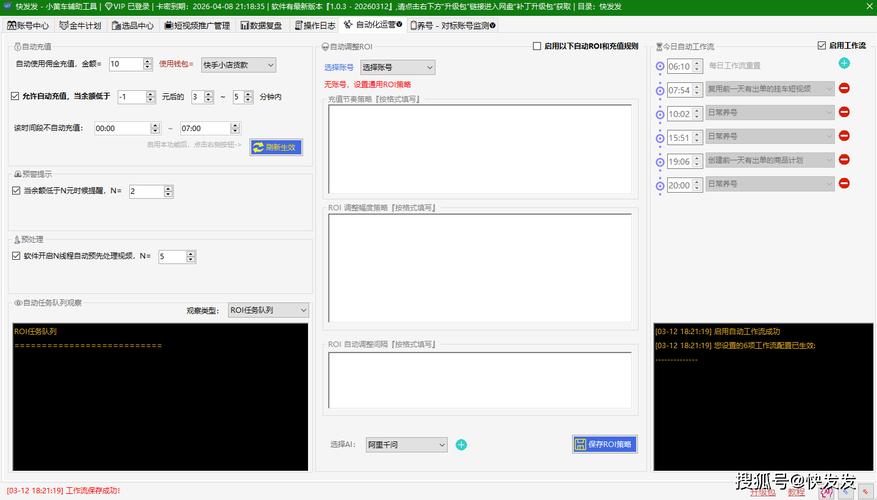Click the 升级包 link in status bar
Screen dimensions: 877x500
762,492
